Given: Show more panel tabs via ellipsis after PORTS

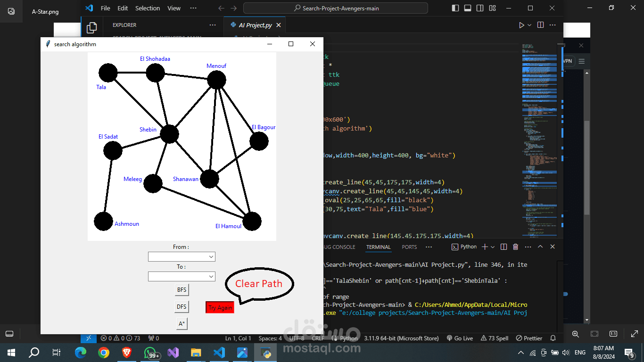Looking at the screenshot, I should pyautogui.click(x=429, y=247).
